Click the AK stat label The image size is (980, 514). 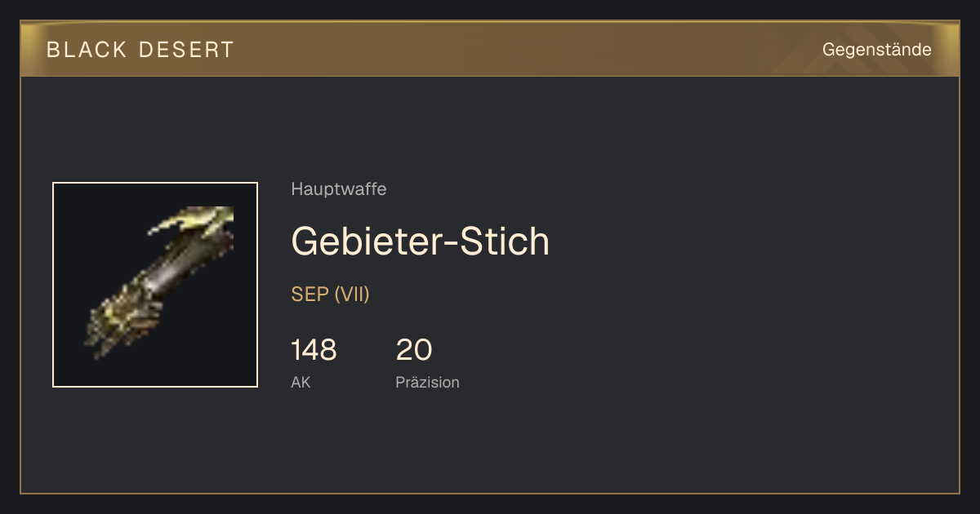coord(301,382)
